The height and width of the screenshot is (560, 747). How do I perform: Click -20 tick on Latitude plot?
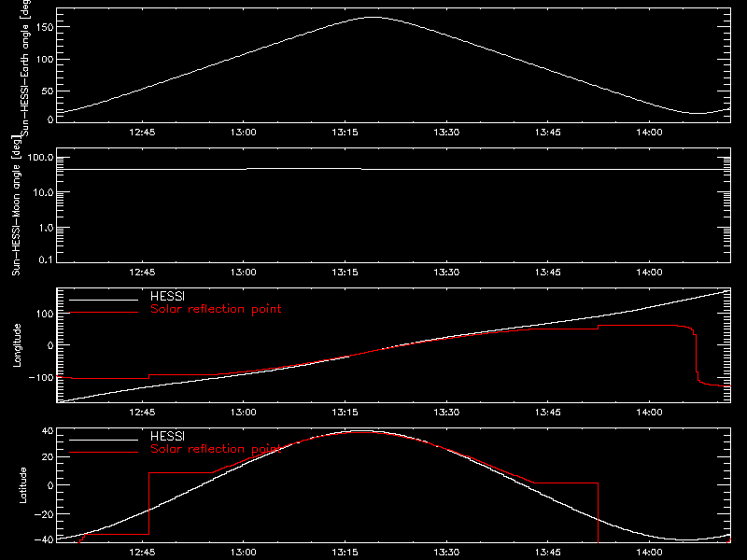(44, 514)
